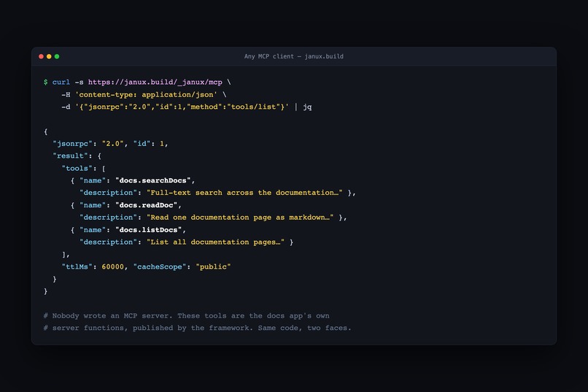Click the -d JSON payload with tools/list
The height and width of the screenshot is (392, 588).
click(x=182, y=107)
